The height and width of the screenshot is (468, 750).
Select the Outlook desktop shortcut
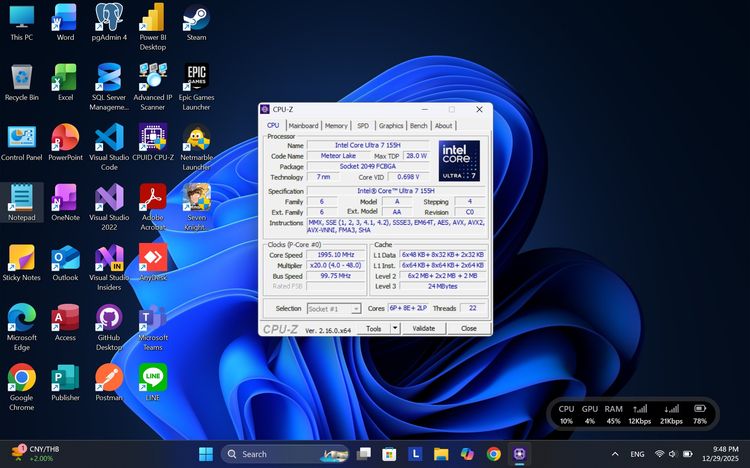pyautogui.click(x=65, y=263)
